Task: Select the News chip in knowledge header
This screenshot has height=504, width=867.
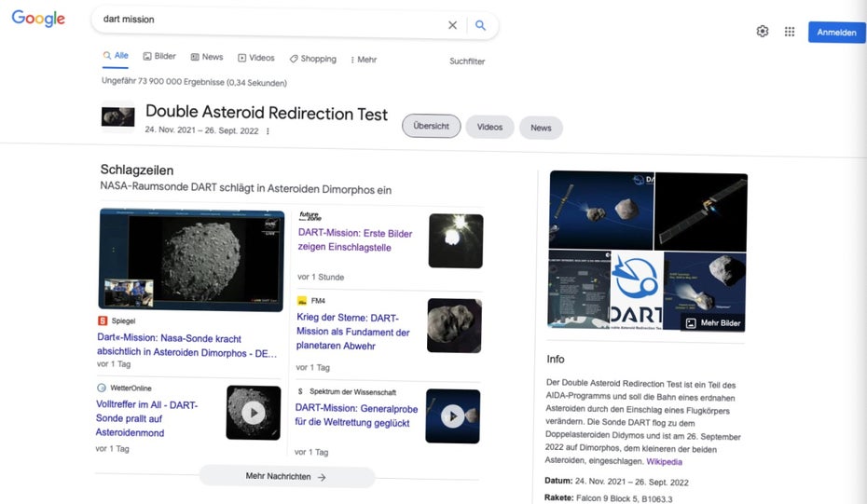Action: [x=541, y=128]
